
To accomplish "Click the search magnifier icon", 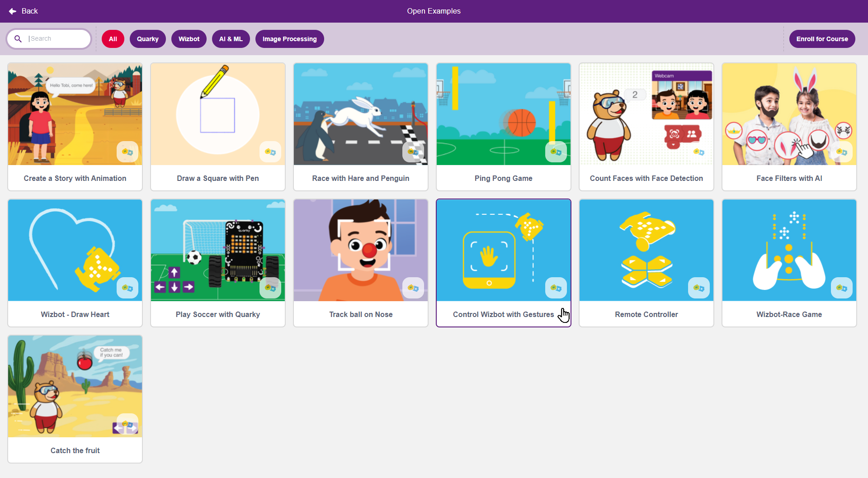I will click(x=18, y=39).
